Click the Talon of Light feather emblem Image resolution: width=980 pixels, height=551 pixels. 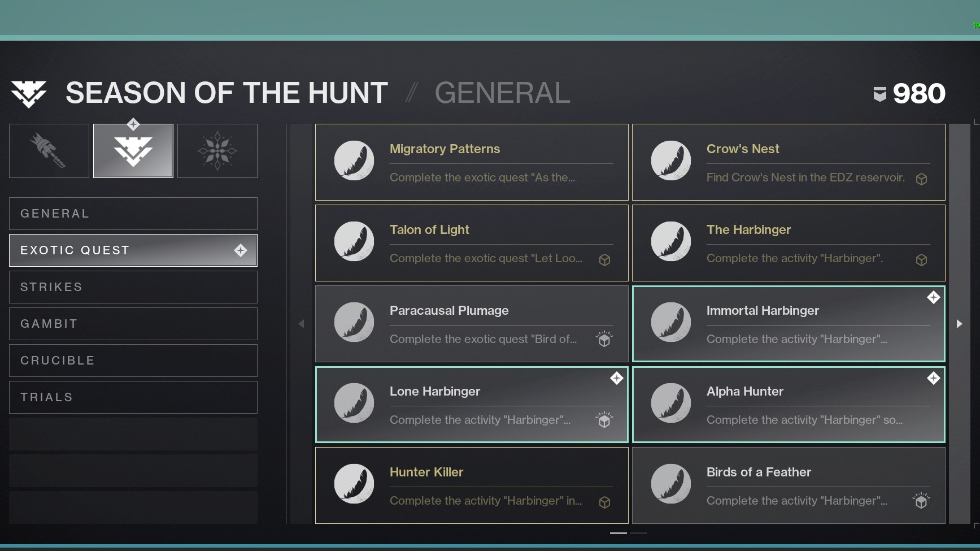[354, 241]
